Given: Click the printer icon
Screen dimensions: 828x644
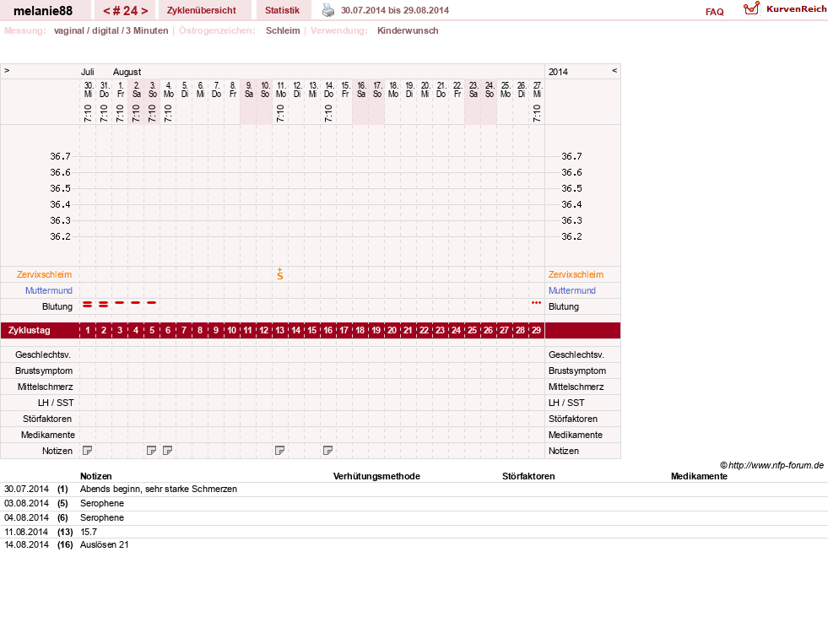Looking at the screenshot, I should coord(328,10).
